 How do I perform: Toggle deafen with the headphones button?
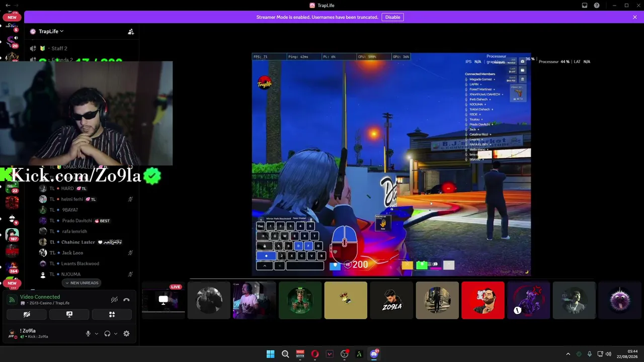(x=107, y=333)
